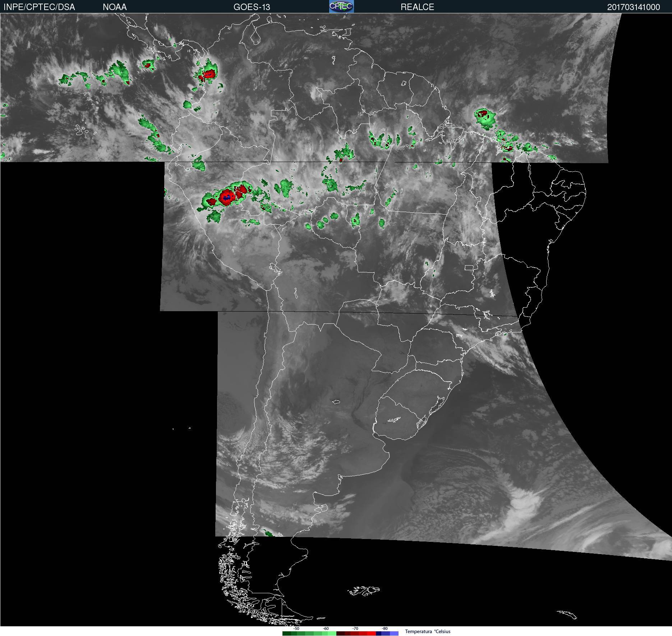The width and height of the screenshot is (672, 636).
Task: Pick the navy blue legend swatch
Action: click(x=378, y=633)
